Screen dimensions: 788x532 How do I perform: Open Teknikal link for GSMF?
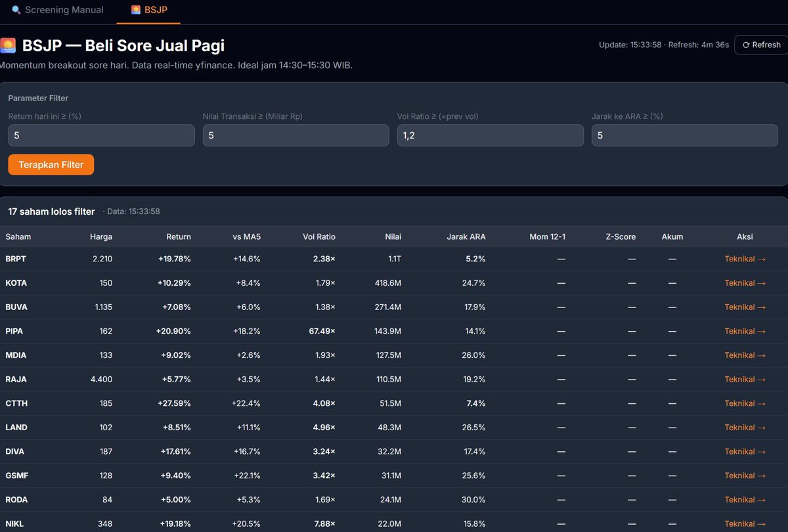click(745, 476)
